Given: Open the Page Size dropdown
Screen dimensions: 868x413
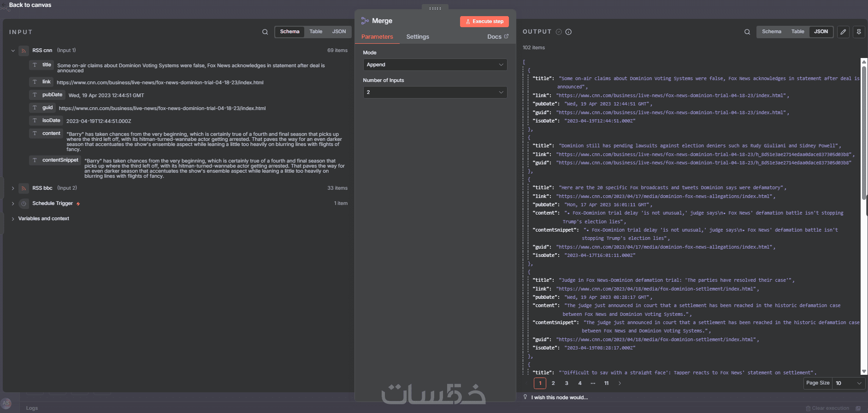Looking at the screenshot, I should tap(848, 383).
